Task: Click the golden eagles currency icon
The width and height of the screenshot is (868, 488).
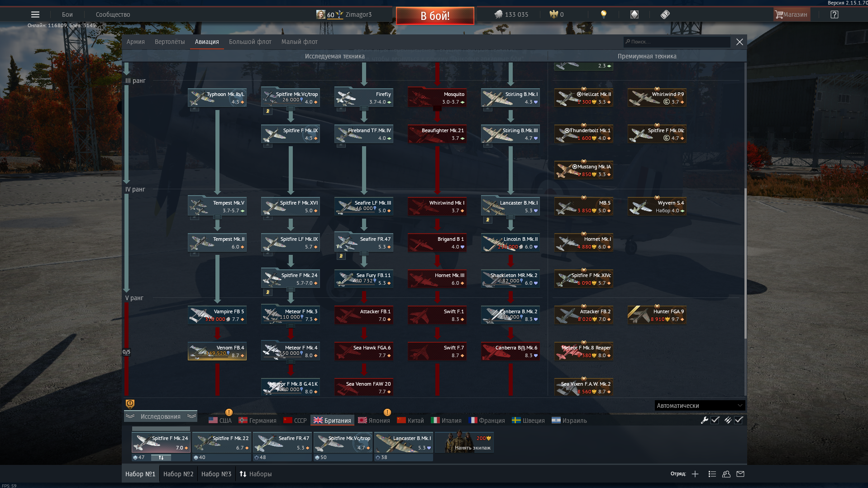Action: [x=553, y=14]
